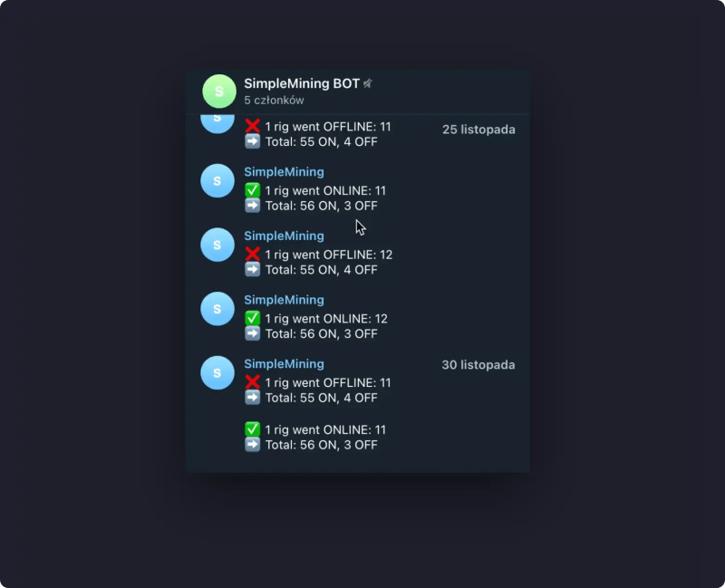The width and height of the screenshot is (725, 588).
Task: Open sender name above ONLINE: 12 message
Action: [284, 300]
